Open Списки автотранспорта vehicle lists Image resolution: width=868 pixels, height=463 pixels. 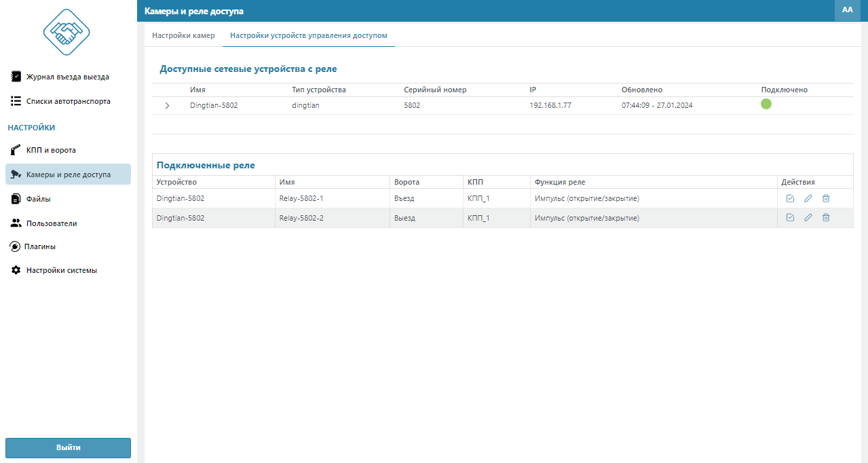click(68, 101)
